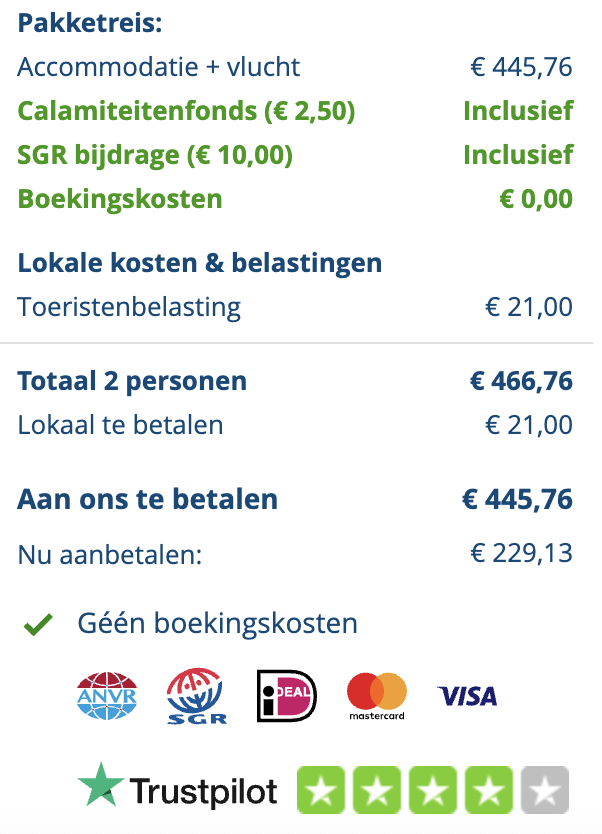Image resolution: width=602 pixels, height=834 pixels.
Task: Click the ANVR logo icon
Action: click(x=106, y=695)
